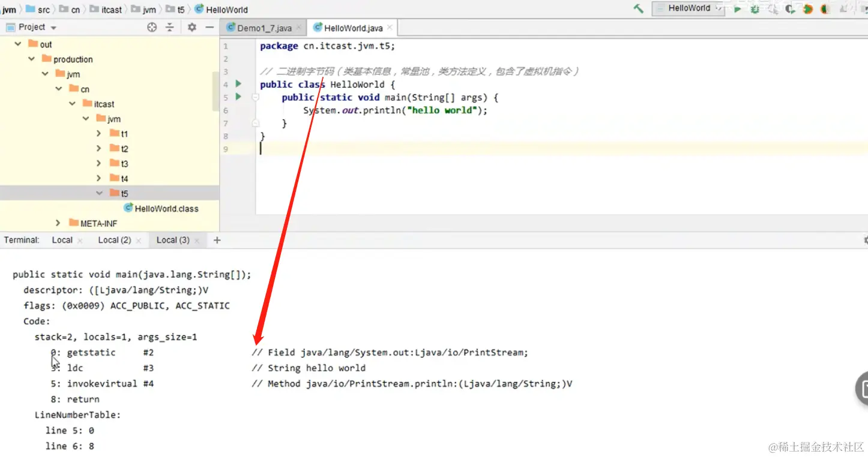Click "String hello world" comment in terminal
Image resolution: width=868 pixels, height=457 pixels.
point(309,368)
